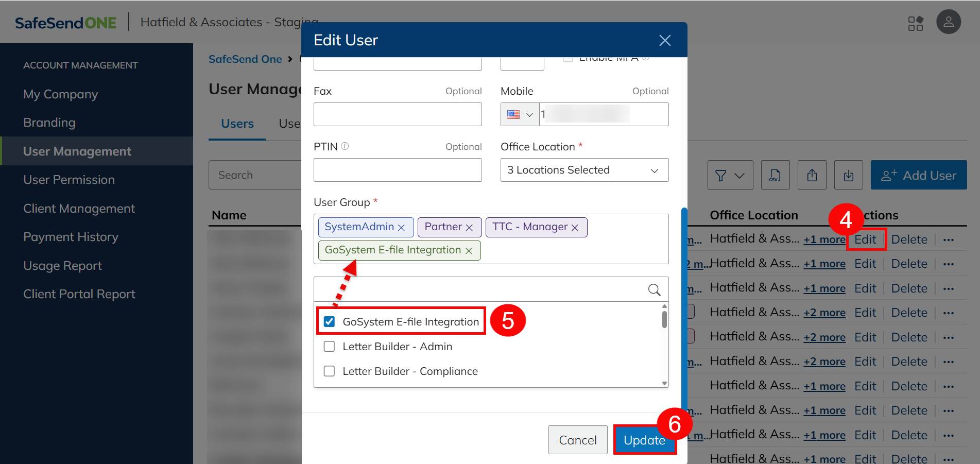
Task: Click the CSV export icon button
Action: click(x=775, y=175)
